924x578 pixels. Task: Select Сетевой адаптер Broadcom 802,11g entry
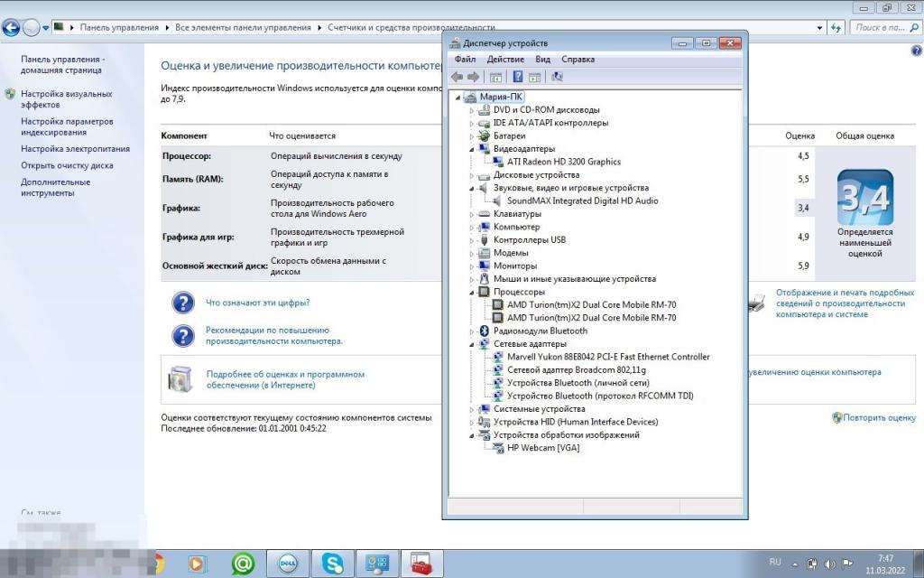[577, 369]
